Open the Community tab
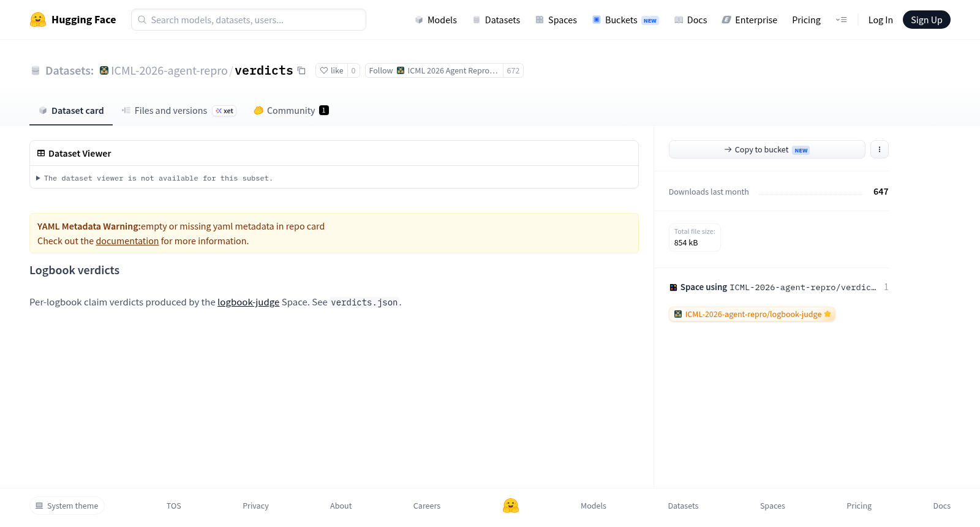 click(291, 111)
